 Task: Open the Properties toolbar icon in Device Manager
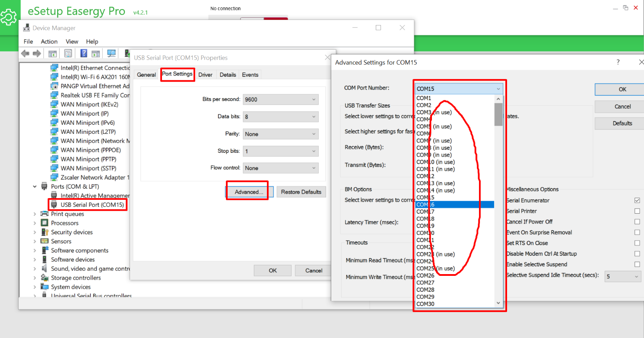pyautogui.click(x=68, y=54)
